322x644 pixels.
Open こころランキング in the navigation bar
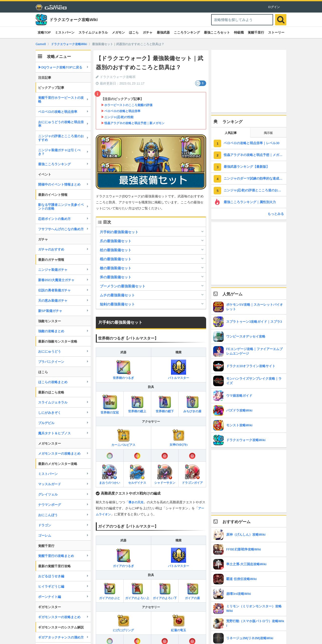click(x=187, y=33)
